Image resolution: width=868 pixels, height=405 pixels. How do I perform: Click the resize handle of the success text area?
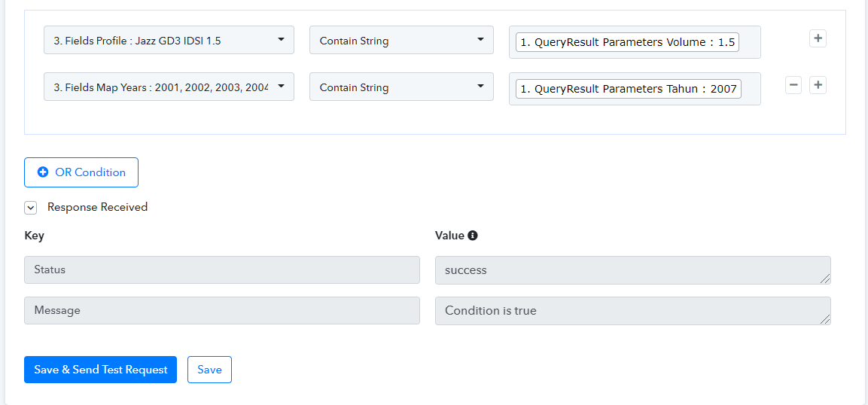[x=825, y=279]
